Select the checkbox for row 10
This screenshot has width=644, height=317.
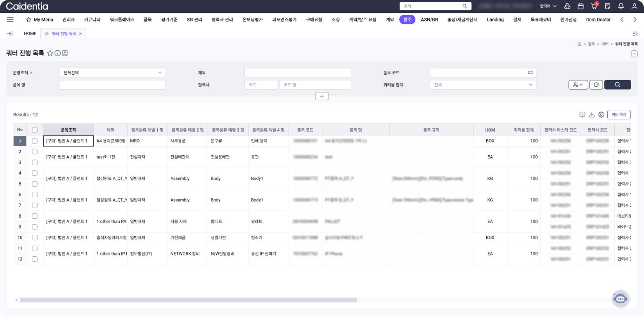click(x=35, y=238)
